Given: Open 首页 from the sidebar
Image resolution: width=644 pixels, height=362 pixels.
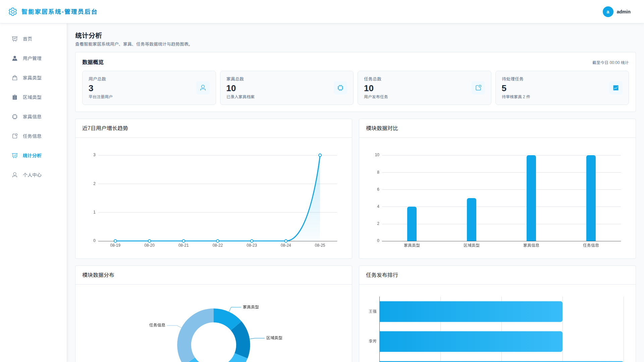Looking at the screenshot, I should (34, 39).
